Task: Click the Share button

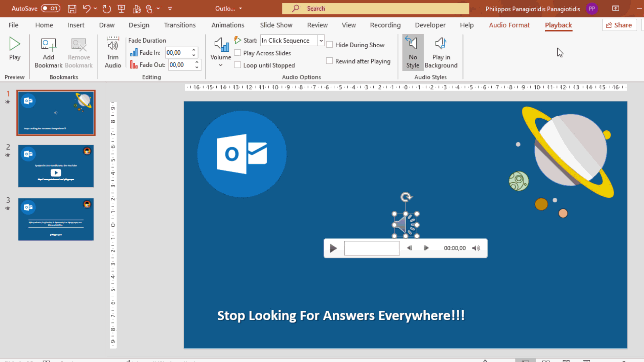Action: coord(619,25)
